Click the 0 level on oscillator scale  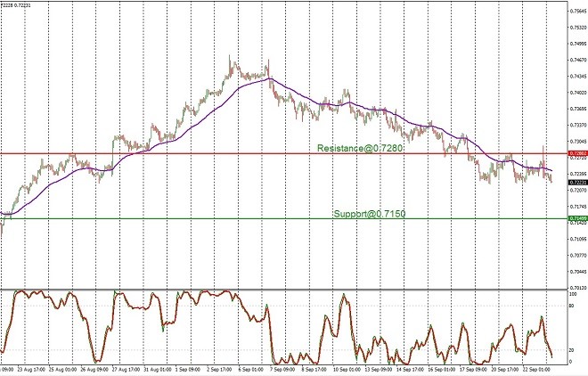(x=571, y=362)
